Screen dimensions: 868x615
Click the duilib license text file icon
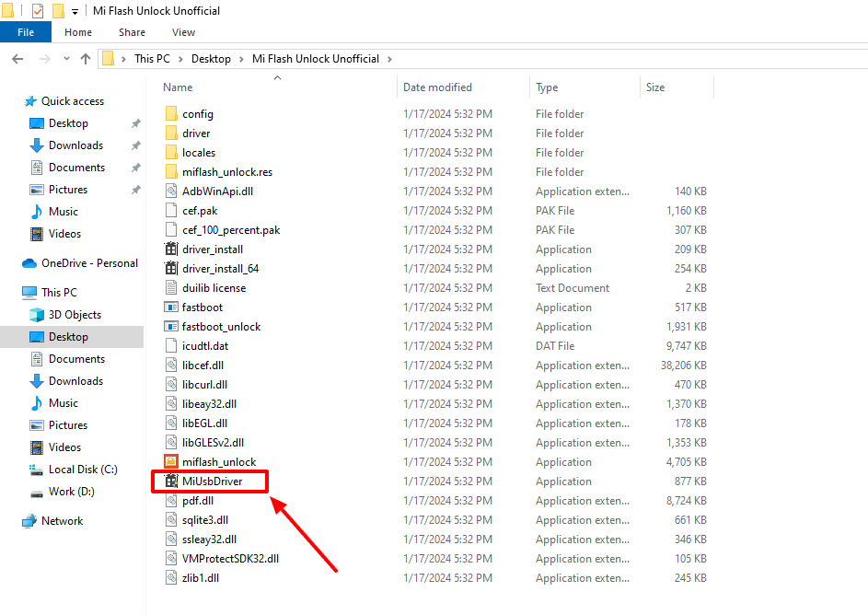171,288
